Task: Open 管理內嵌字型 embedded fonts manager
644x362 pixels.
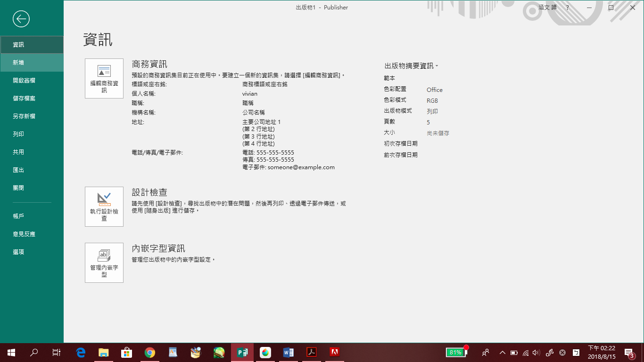Action: 104,263
